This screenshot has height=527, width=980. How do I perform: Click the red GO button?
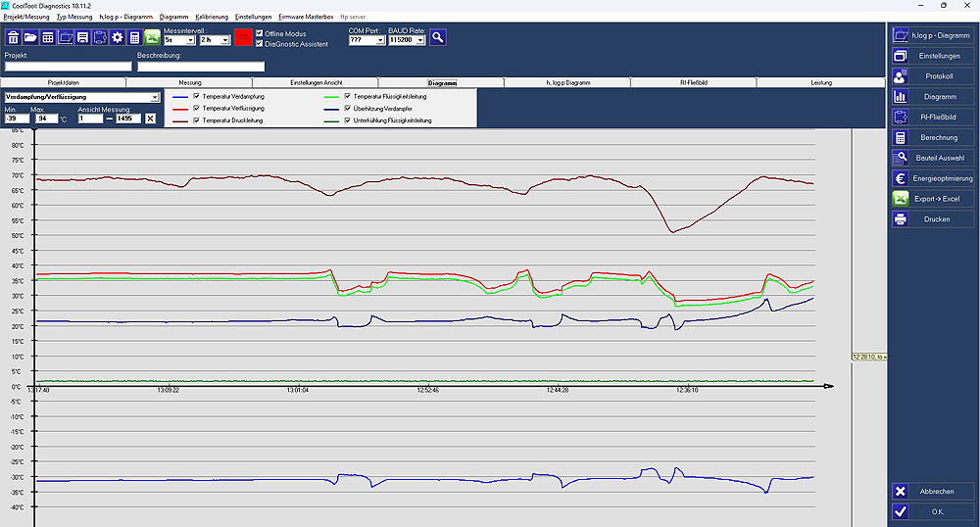(x=243, y=37)
